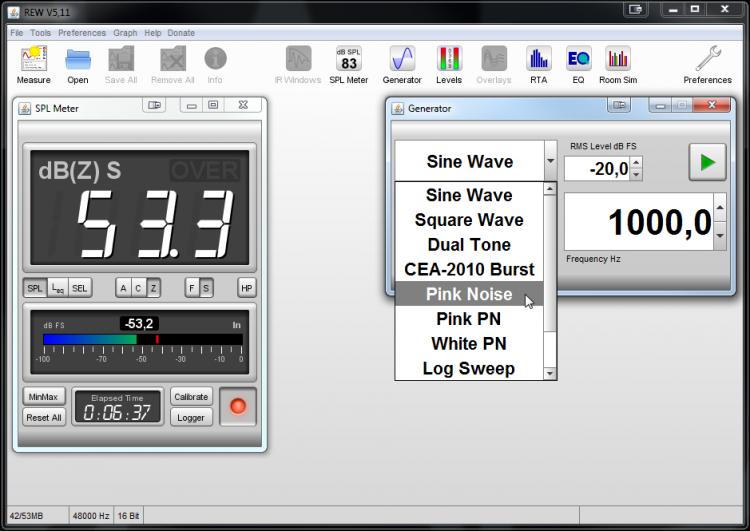Click the Elapsed Time display
The image size is (750, 531).
pyautogui.click(x=117, y=407)
